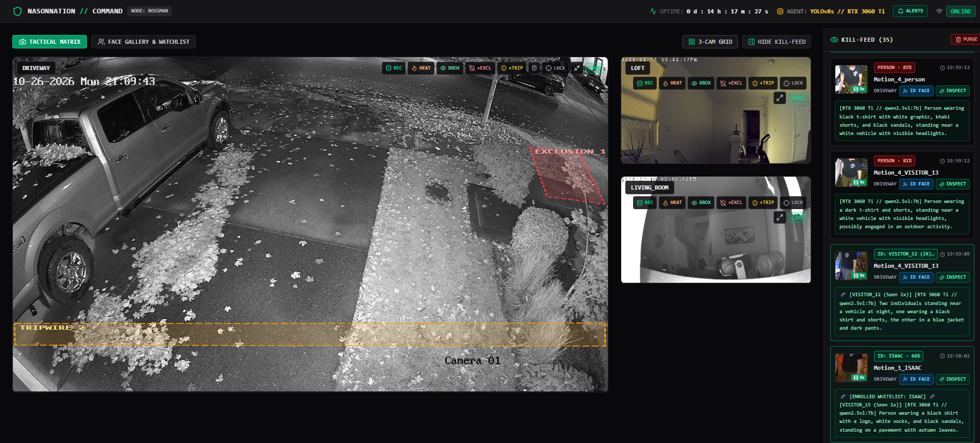The image size is (980, 443).
Task: Open Face Gallery & Watchlist tab
Action: tap(144, 42)
